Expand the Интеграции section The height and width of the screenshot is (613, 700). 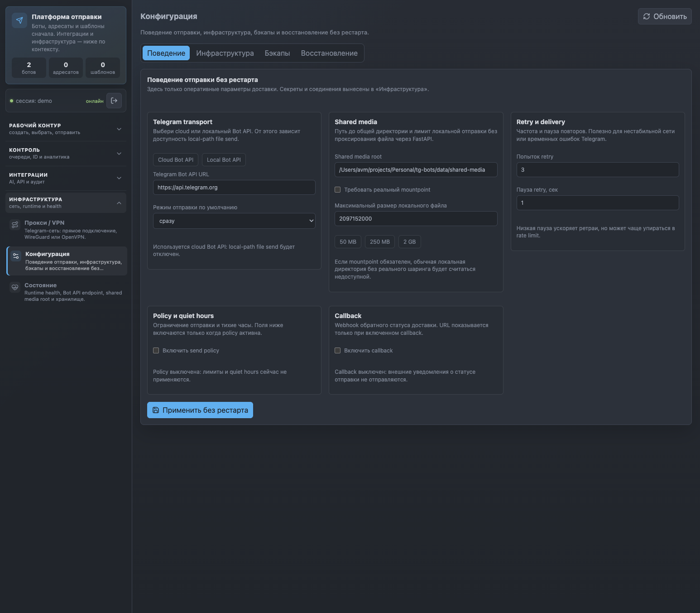click(66, 178)
